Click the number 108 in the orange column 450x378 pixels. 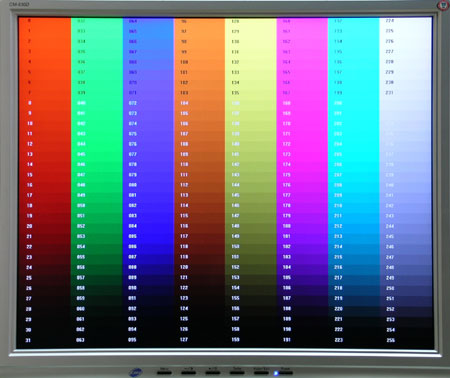184,144
